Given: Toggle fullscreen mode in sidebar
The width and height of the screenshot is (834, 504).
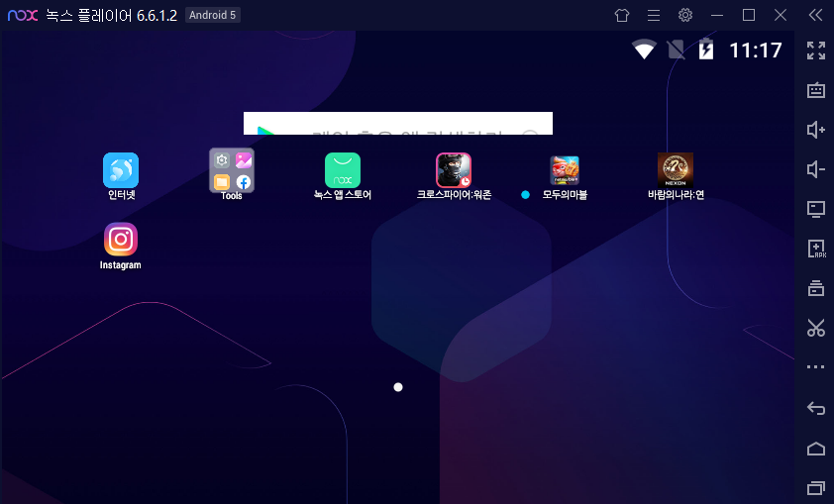Looking at the screenshot, I should pyautogui.click(x=816, y=50).
